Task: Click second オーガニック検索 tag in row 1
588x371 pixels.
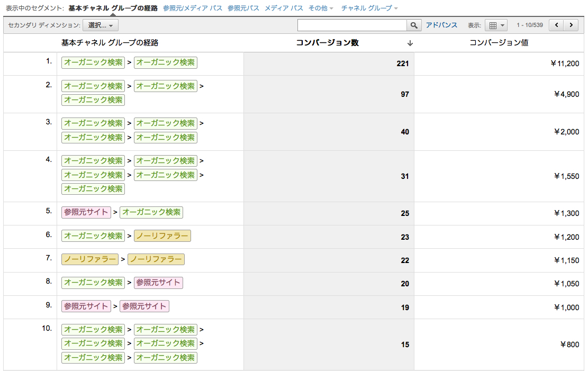Action: [165, 62]
